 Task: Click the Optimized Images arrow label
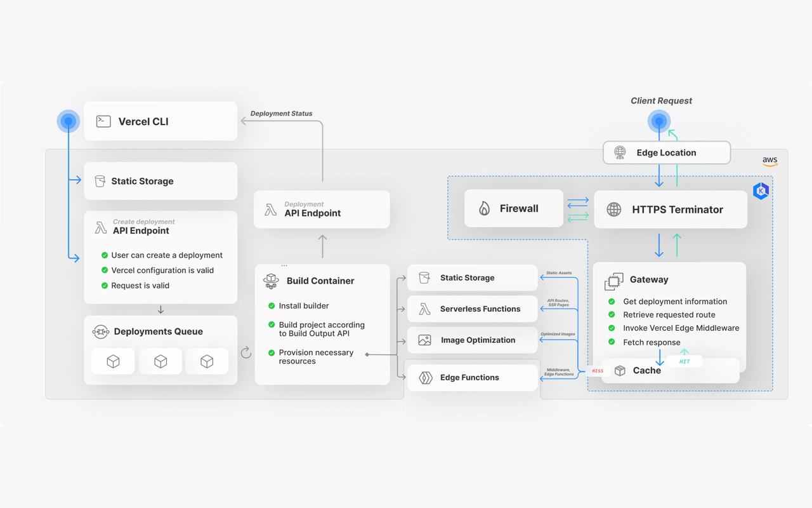tap(558, 334)
